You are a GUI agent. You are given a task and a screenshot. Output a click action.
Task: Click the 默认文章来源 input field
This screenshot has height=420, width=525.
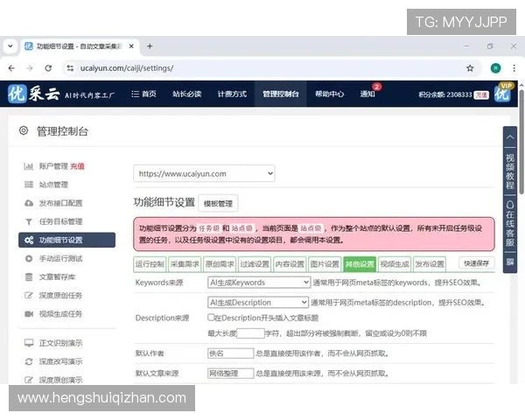(x=231, y=373)
